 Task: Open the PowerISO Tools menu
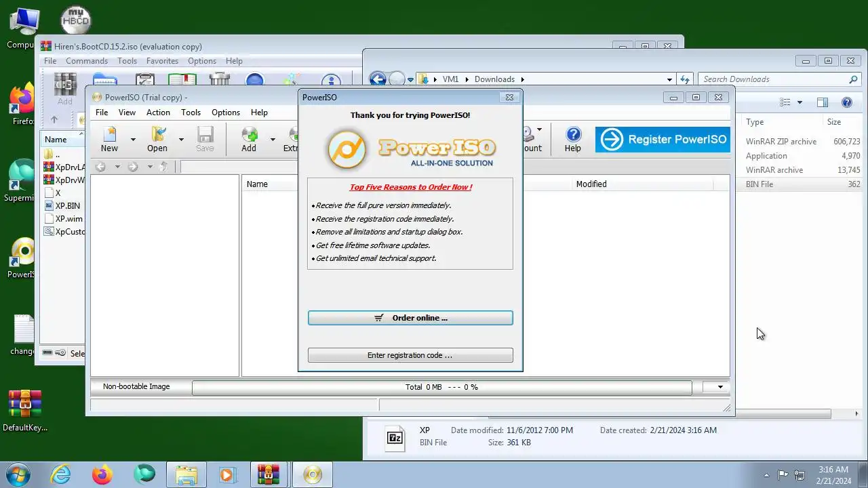click(x=191, y=113)
